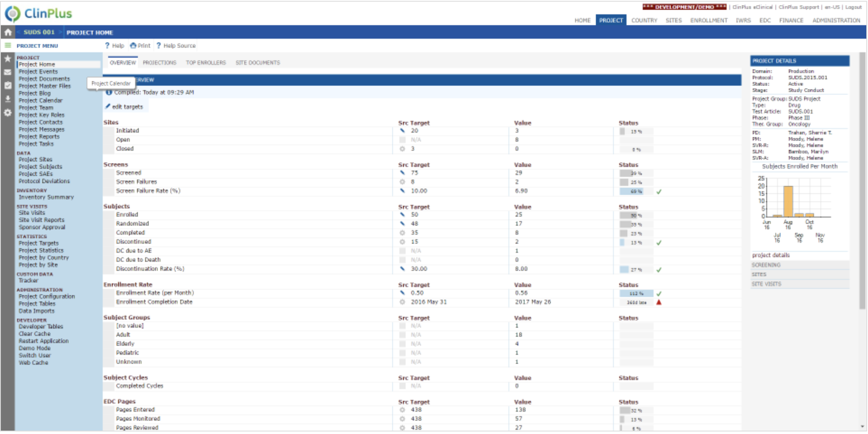The width and height of the screenshot is (868, 434).
Task: Click the home icon in the blue breadcrumb bar
Action: 8,32
